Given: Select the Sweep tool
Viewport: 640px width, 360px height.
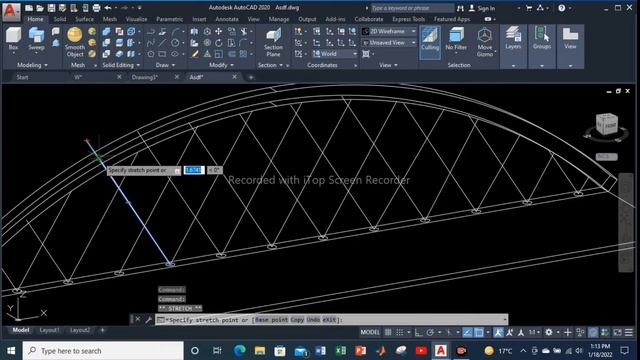Looking at the screenshot, I should (x=36, y=39).
